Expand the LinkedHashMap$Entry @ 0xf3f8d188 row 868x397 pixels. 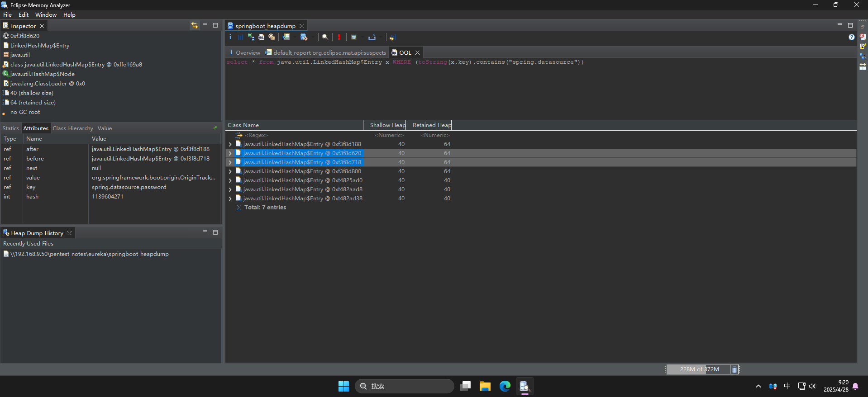pyautogui.click(x=230, y=144)
